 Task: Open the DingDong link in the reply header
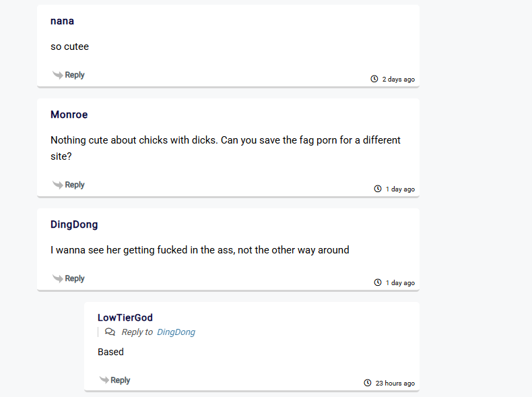(176, 332)
